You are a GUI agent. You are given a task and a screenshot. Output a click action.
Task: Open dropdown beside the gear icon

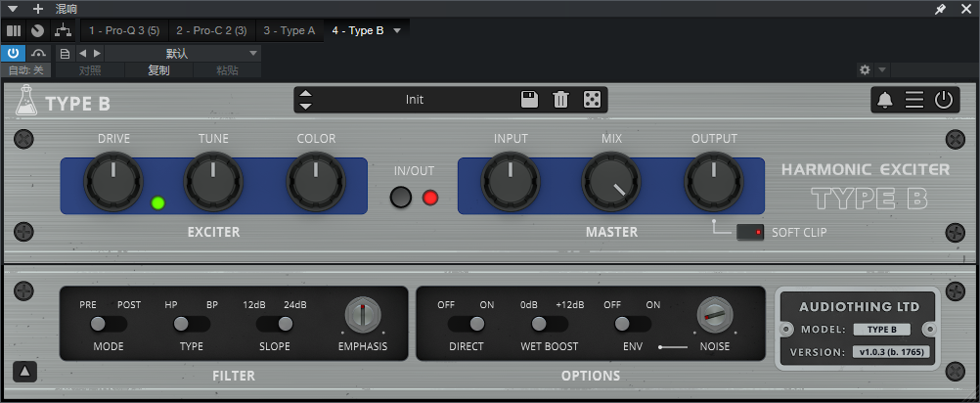pyautogui.click(x=882, y=70)
